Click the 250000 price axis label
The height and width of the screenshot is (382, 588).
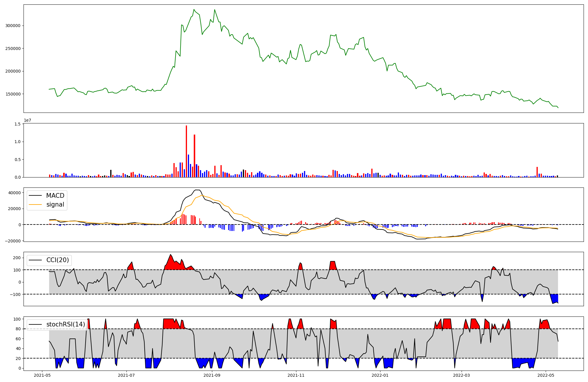coord(13,48)
